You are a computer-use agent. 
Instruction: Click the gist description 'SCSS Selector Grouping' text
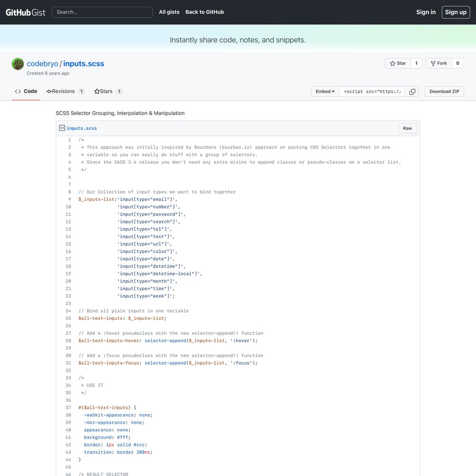[120, 113]
